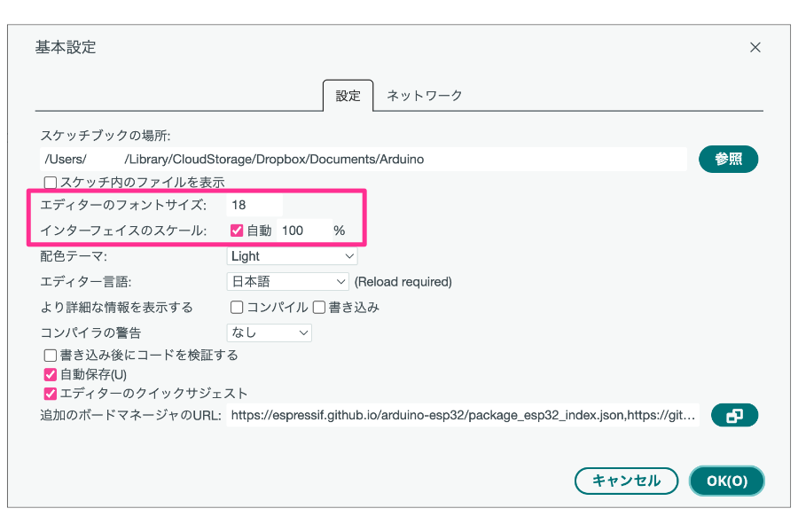Enable verbose output for コンパイル
Image resolution: width=798 pixels, height=532 pixels.
237,308
